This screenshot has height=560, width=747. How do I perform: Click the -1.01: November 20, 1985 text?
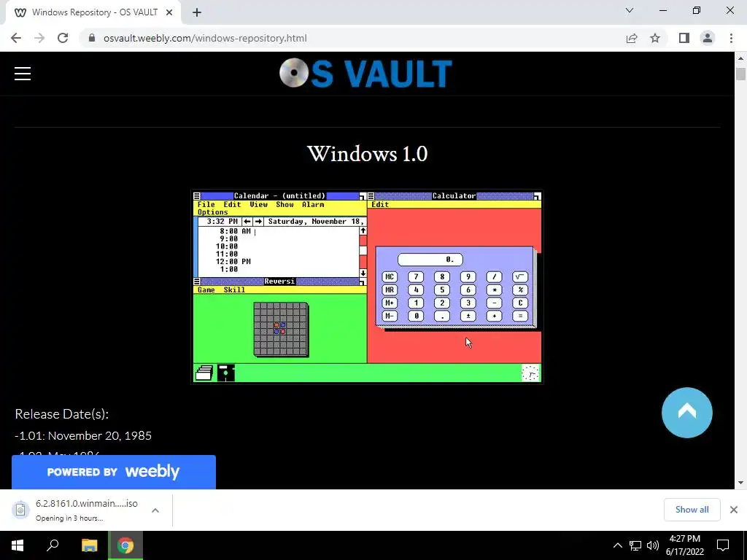coord(83,436)
